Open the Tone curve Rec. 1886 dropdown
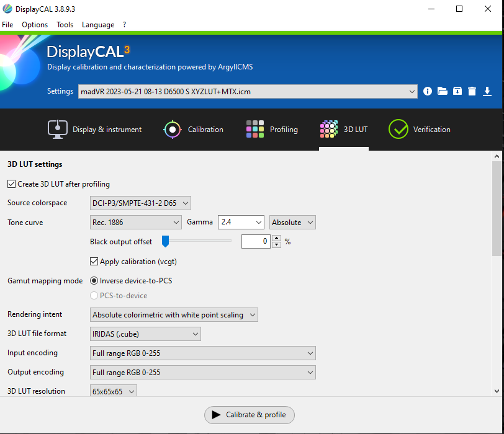The image size is (504, 434). coord(136,222)
